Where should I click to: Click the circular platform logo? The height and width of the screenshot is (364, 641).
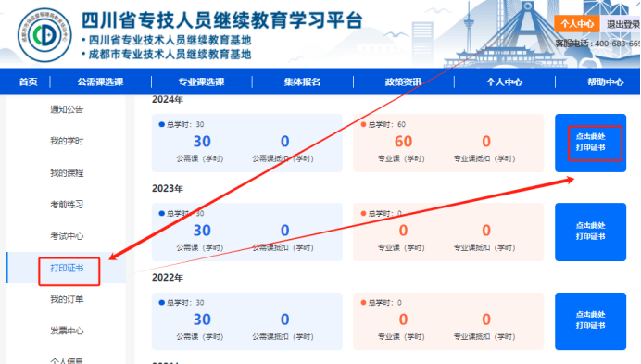coord(44,35)
